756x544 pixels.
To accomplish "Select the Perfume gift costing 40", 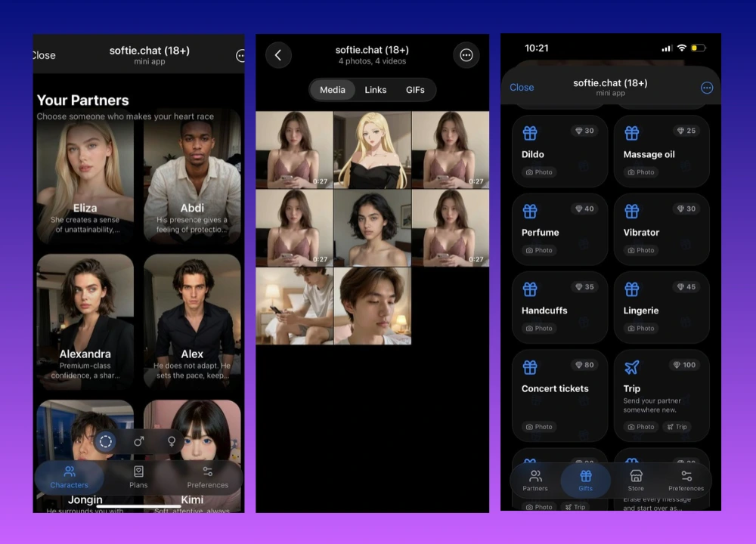I will pos(559,230).
